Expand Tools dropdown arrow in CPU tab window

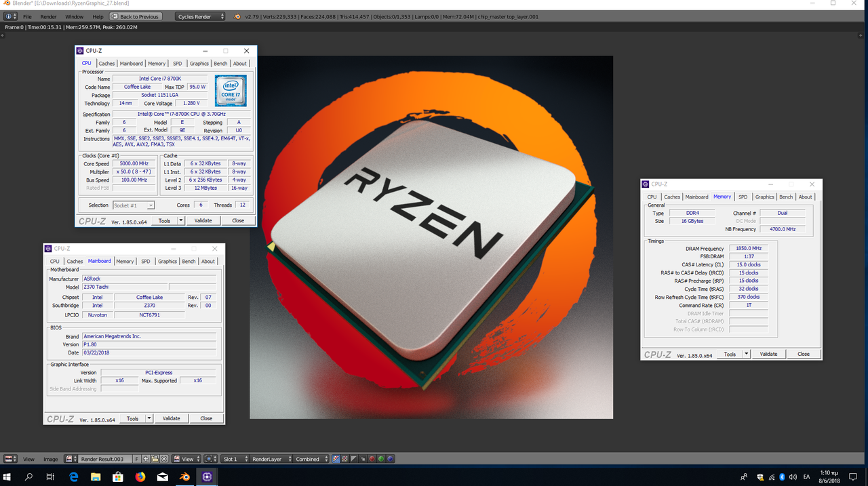(x=181, y=220)
